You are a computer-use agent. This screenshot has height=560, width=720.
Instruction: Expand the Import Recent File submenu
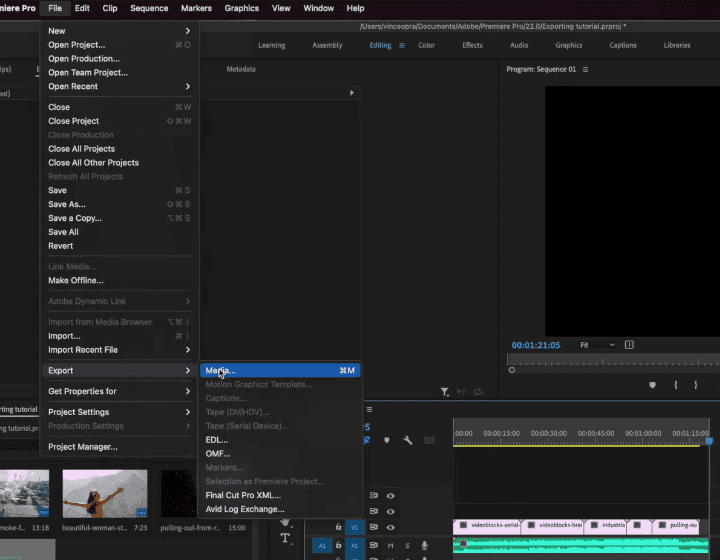[187, 350]
